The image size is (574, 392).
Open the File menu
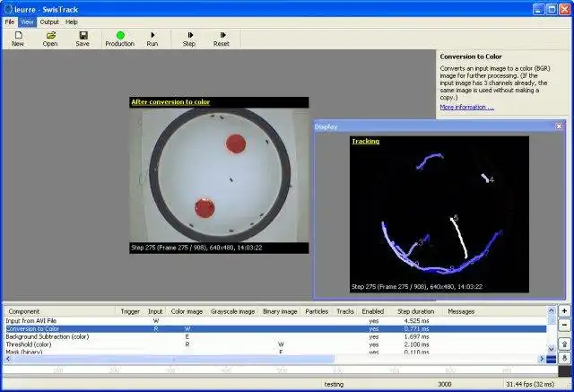10,22
